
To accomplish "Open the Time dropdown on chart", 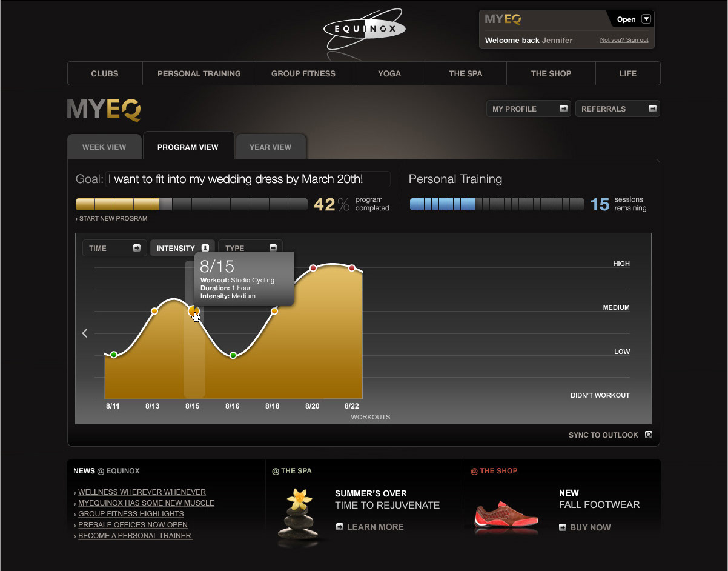I will click(x=115, y=248).
